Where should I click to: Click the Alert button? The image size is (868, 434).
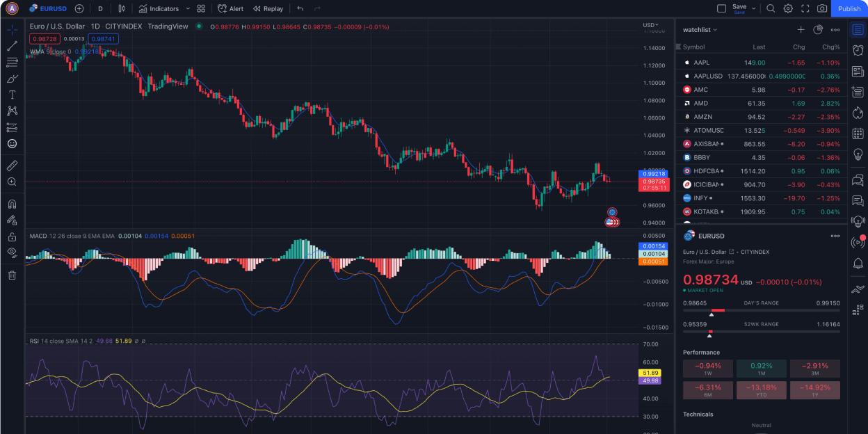[231, 8]
